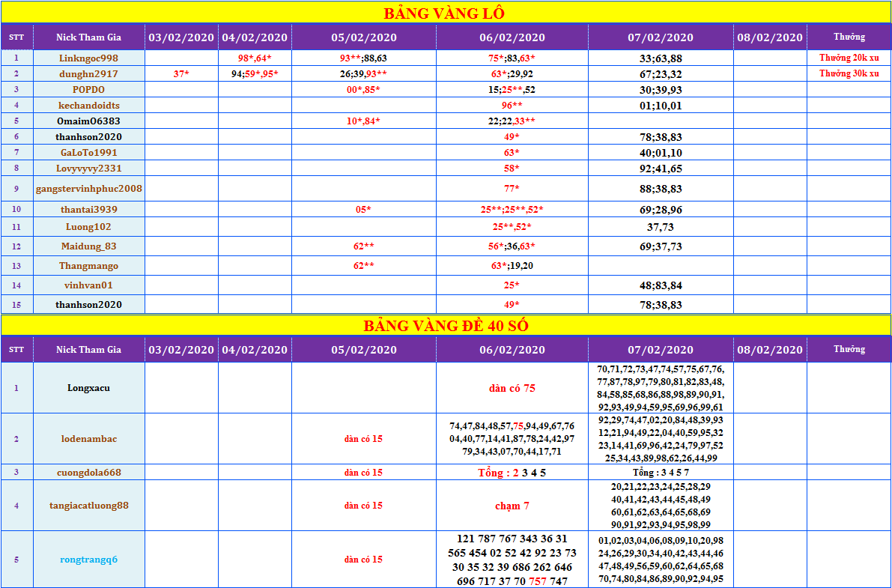
Task: Click the 'Thưởng 20k xu' reward cell
Action: [849, 58]
